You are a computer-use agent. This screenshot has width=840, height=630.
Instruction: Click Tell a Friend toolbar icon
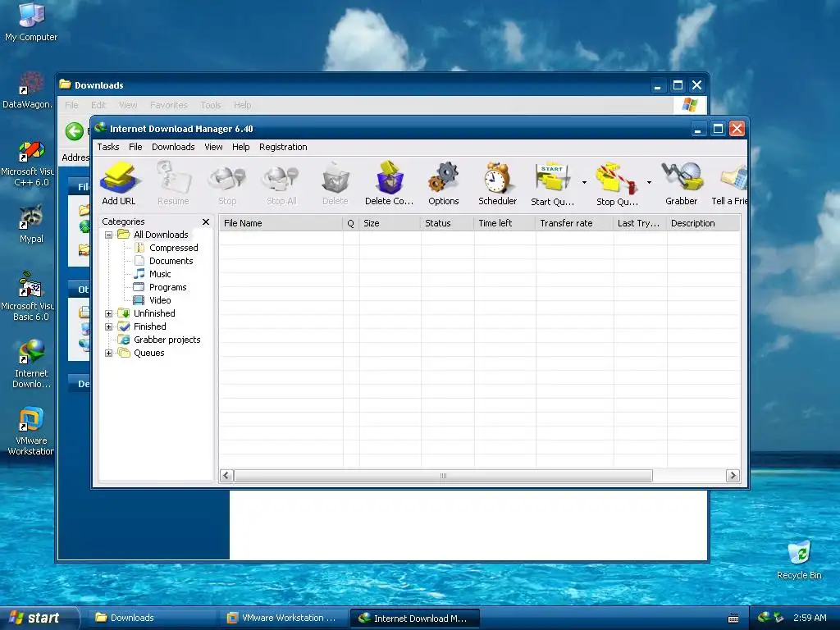tap(729, 183)
